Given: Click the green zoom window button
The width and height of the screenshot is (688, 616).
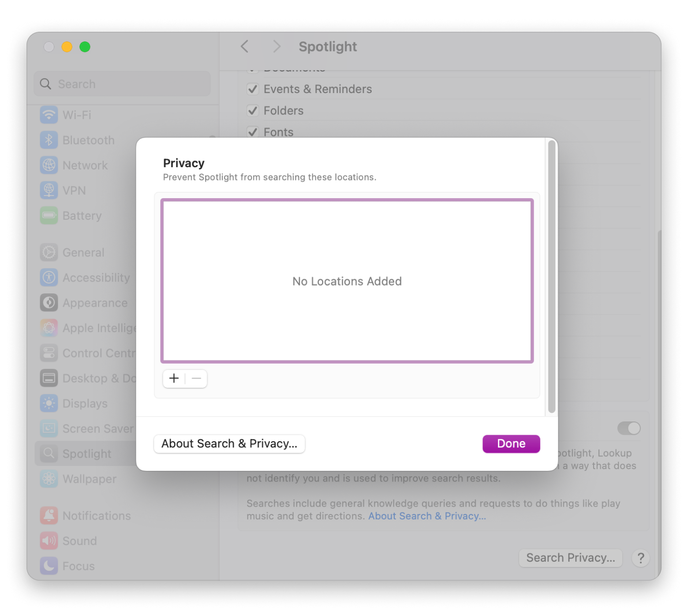Looking at the screenshot, I should (x=85, y=47).
